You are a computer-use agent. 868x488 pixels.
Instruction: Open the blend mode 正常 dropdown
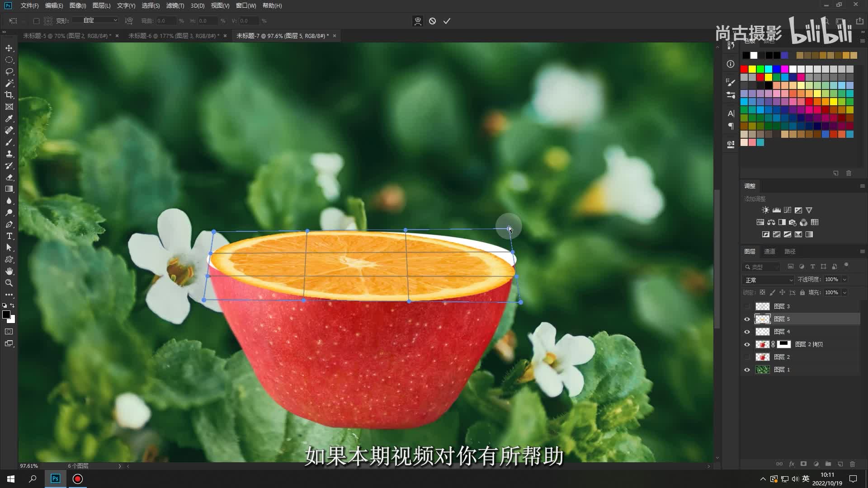click(768, 280)
